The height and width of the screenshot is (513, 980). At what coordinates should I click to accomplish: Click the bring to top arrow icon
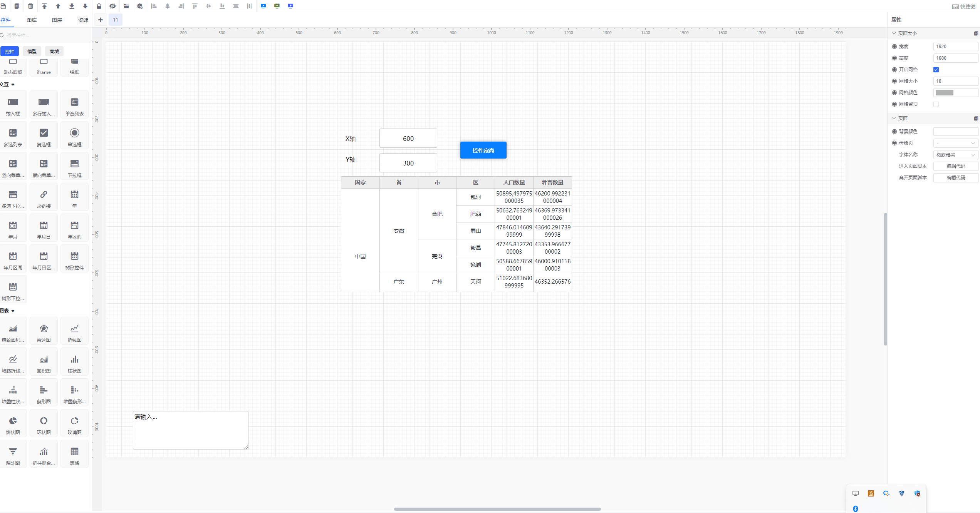click(44, 6)
